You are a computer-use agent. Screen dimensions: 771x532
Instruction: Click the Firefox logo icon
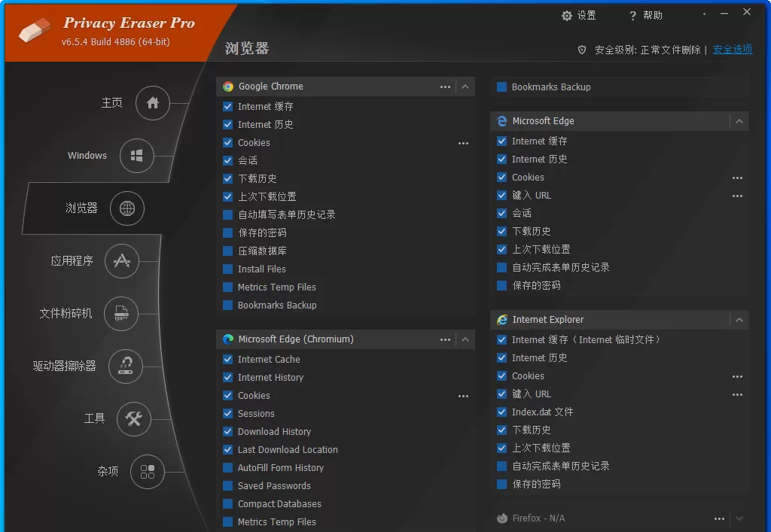(501, 518)
